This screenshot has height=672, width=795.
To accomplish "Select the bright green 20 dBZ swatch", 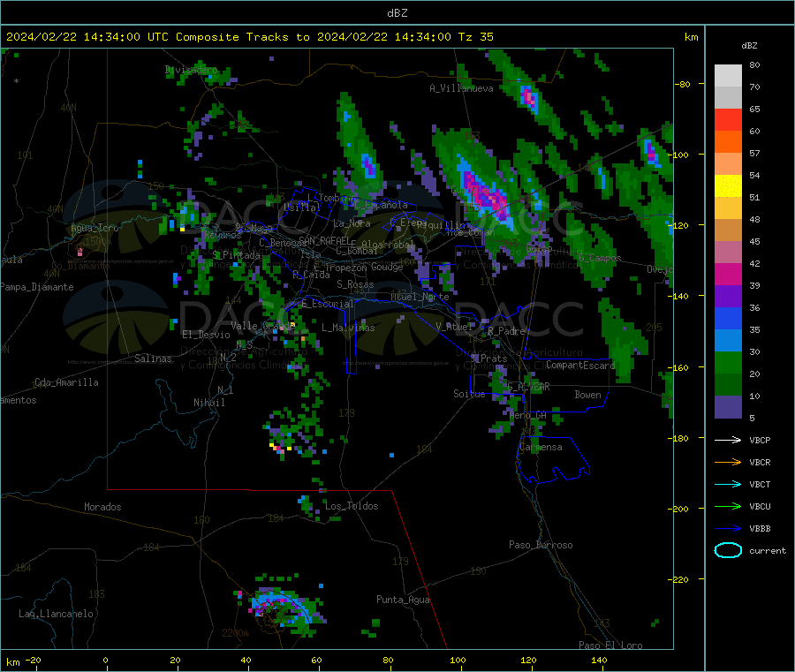I will [x=728, y=362].
